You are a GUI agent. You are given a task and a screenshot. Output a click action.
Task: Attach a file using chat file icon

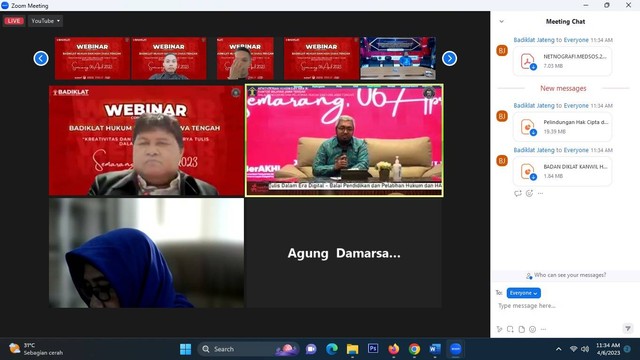coord(521,329)
